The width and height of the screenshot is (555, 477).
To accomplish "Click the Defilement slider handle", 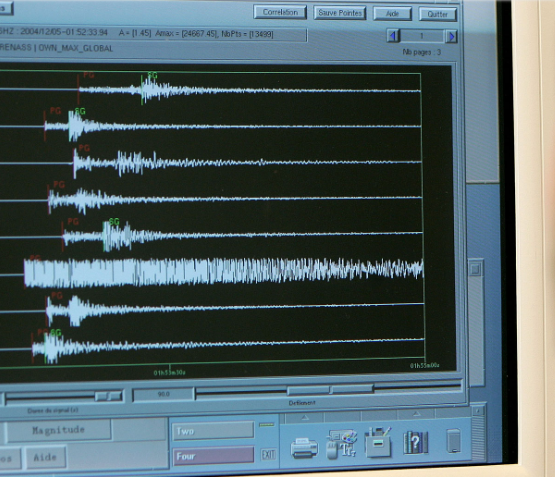I will (x=330, y=390).
